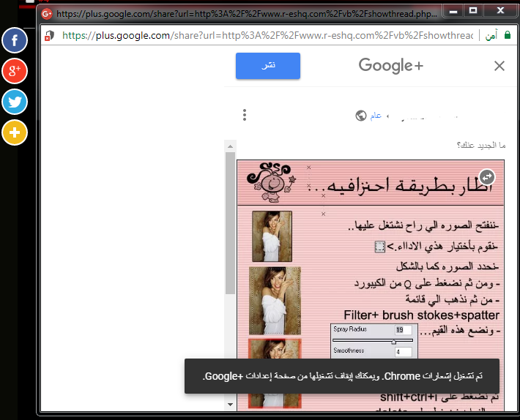Click the marquee tool icon in the tutorial text
520x420 pixels.
(379, 247)
